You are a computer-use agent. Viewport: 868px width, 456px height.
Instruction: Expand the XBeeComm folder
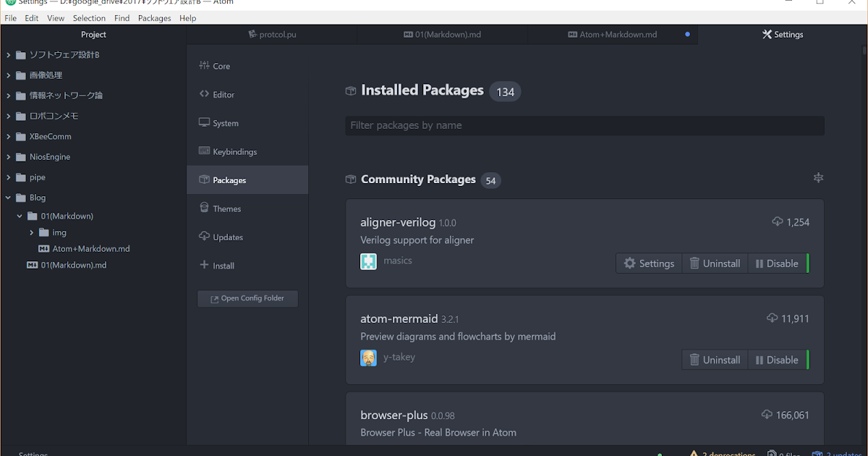click(9, 136)
